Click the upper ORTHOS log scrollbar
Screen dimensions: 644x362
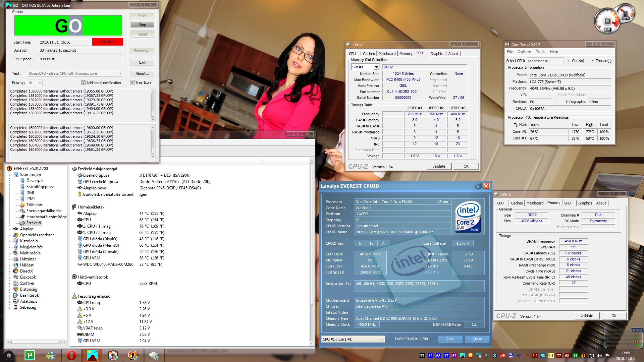[153, 105]
